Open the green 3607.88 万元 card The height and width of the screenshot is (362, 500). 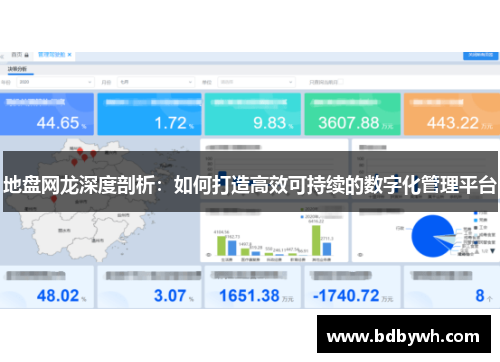click(352, 114)
